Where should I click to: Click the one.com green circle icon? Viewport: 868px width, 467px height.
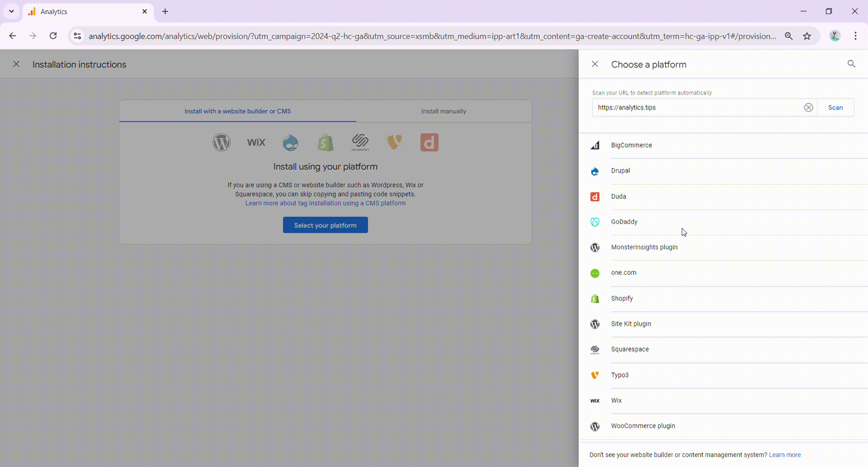click(595, 273)
